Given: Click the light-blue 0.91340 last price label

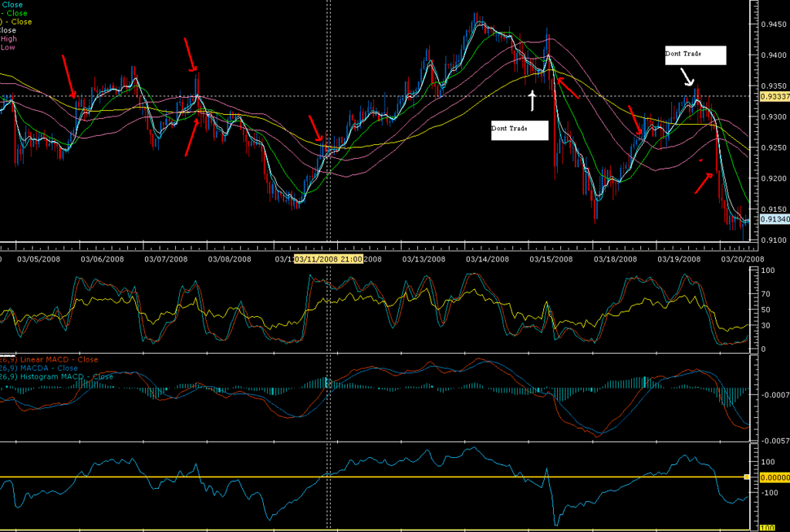Looking at the screenshot, I should point(774,219).
